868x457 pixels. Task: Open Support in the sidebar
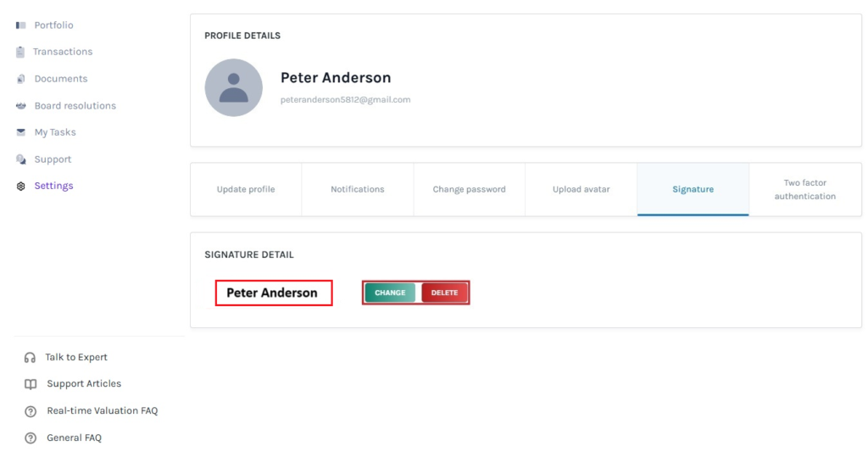[53, 159]
